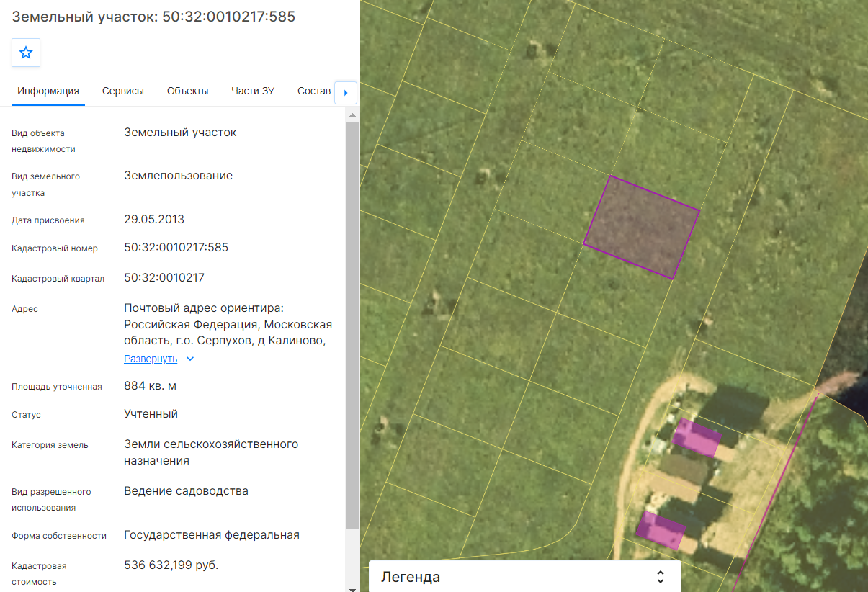Click the Земли сельскохозяйственного назначения value
This screenshot has height=592, width=868.
coord(211,452)
